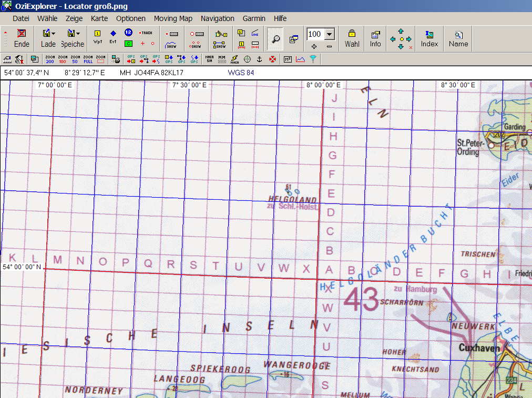
Task: Click the Info button
Action: coord(375,38)
